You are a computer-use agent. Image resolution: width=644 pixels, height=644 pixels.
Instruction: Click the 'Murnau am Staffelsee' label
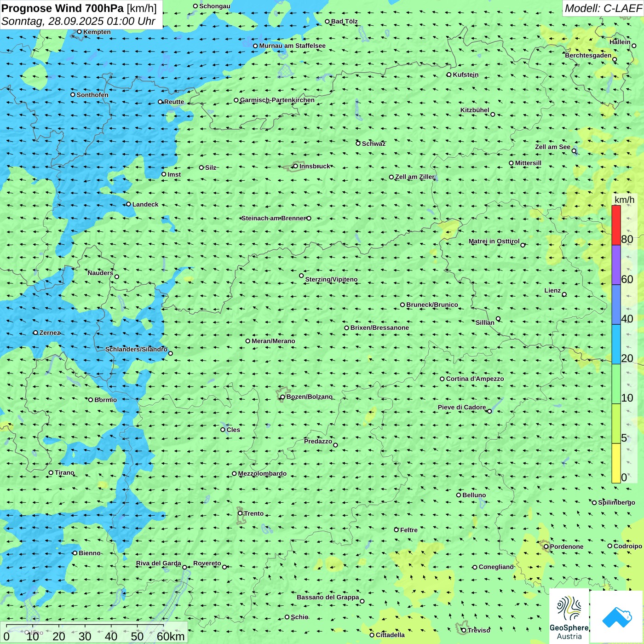[292, 46]
